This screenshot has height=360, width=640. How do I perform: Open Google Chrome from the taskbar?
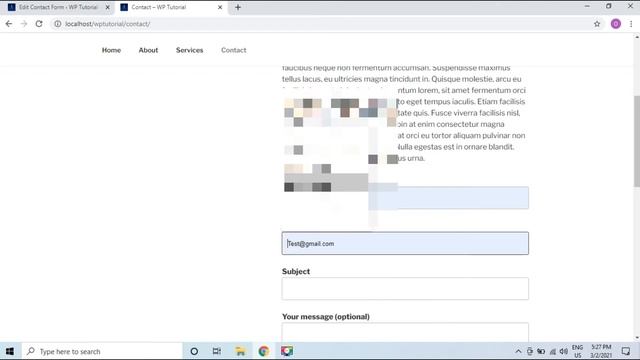(264, 351)
